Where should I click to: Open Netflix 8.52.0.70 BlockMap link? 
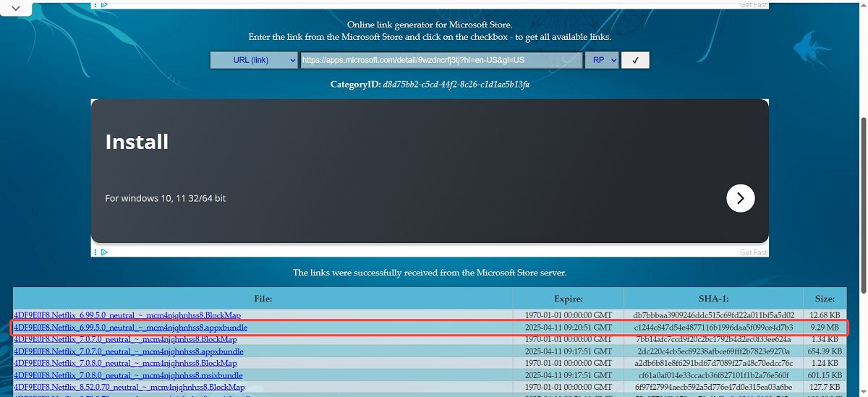[129, 387]
